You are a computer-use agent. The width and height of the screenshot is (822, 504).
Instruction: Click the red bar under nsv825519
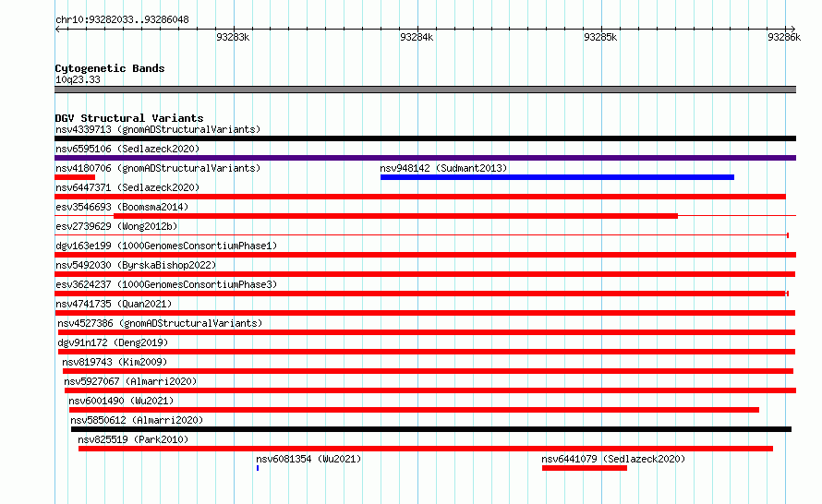[x=426, y=449]
